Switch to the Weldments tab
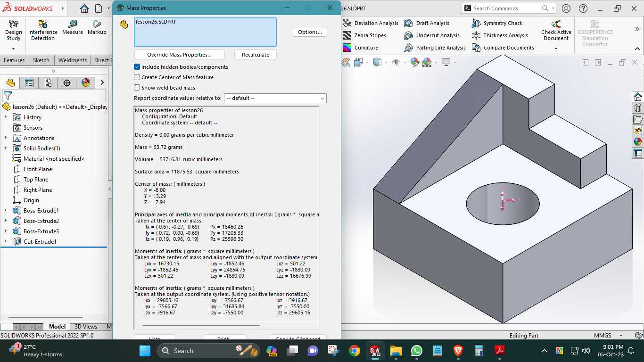The width and height of the screenshot is (644, 362). (73, 60)
